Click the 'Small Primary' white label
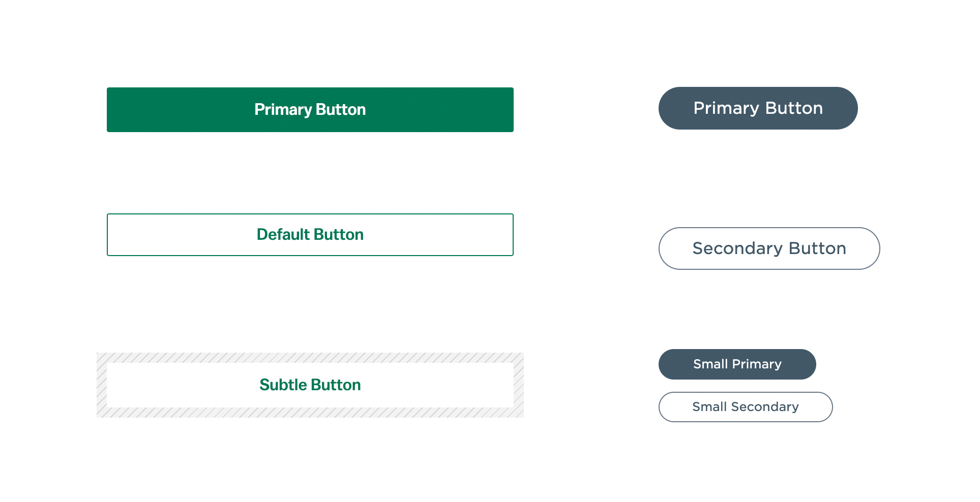The image size is (980, 502). [x=737, y=364]
